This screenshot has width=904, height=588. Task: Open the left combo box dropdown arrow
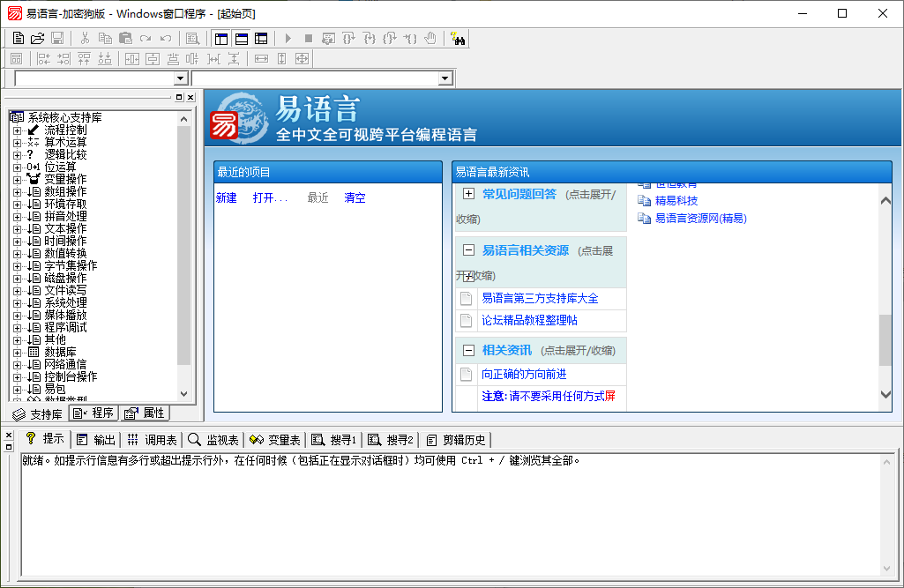tap(181, 78)
